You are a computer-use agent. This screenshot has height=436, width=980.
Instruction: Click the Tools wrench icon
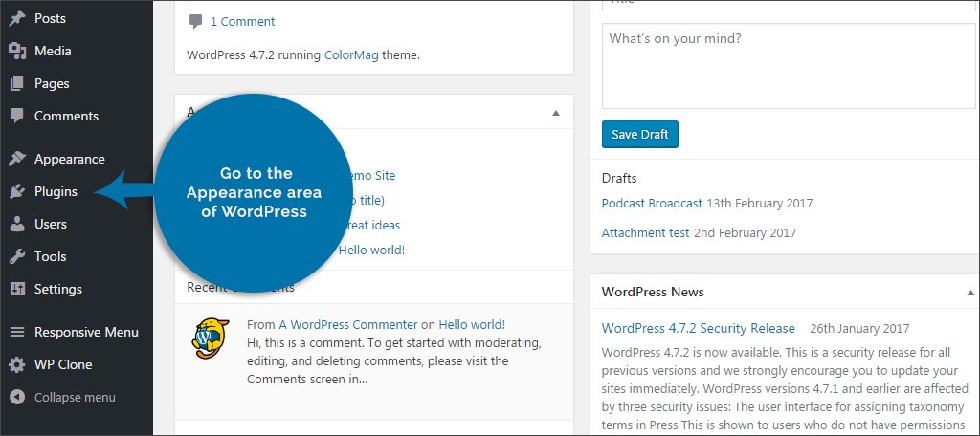point(17,256)
